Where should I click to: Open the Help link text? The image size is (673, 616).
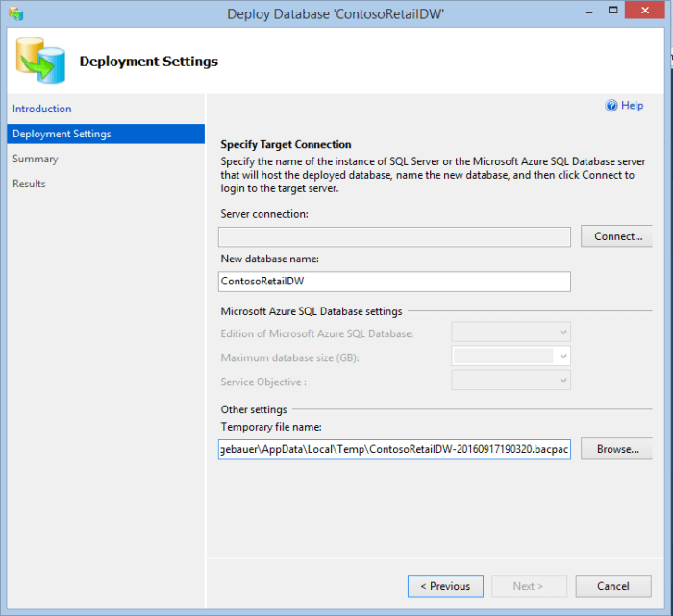(632, 106)
